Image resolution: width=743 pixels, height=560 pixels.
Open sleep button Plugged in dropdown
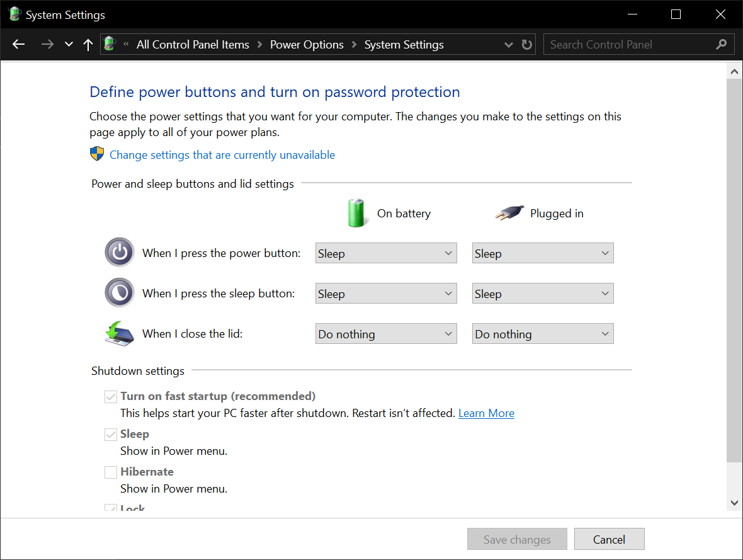[x=543, y=294]
